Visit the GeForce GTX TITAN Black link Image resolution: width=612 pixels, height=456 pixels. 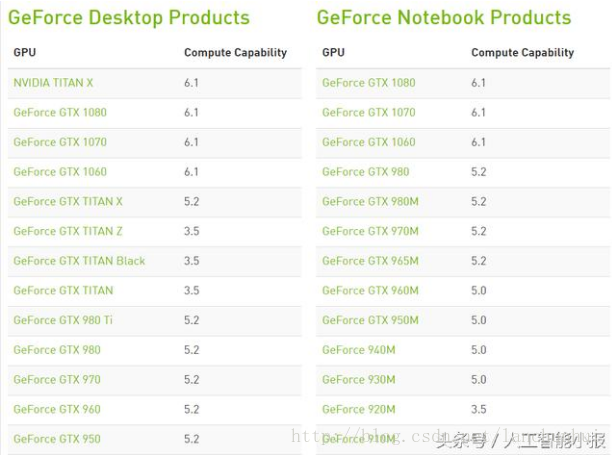point(79,261)
